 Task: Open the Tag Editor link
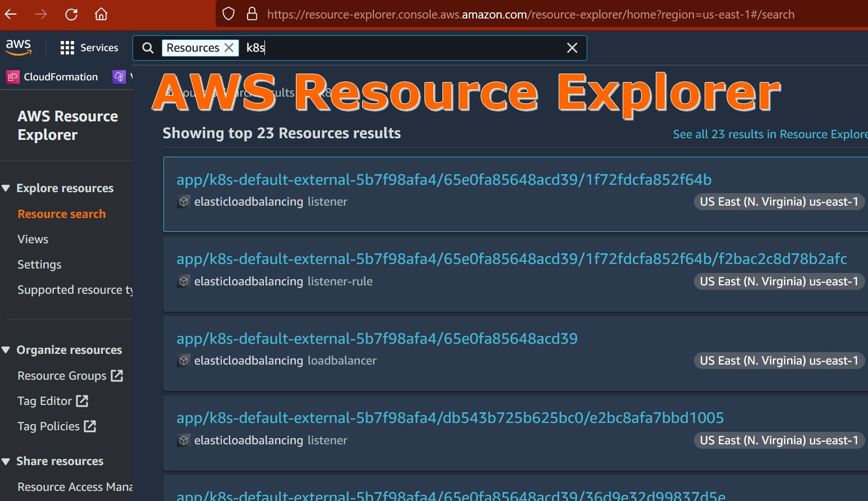point(44,401)
